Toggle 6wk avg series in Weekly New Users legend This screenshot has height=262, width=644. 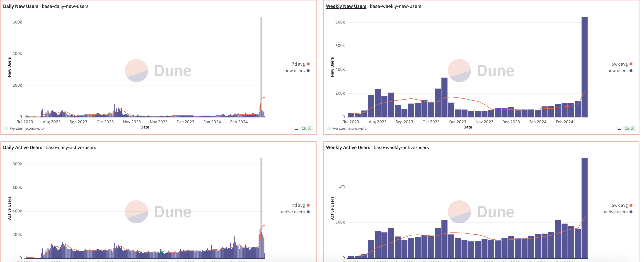coord(619,64)
